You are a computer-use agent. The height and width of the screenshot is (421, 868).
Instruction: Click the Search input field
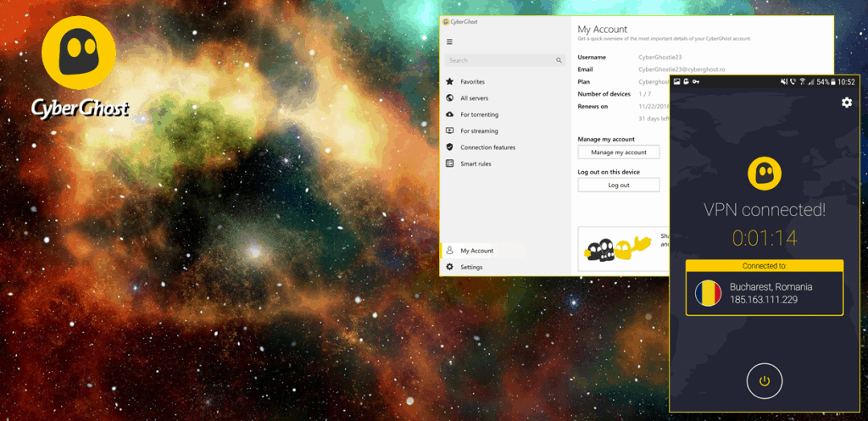point(505,60)
